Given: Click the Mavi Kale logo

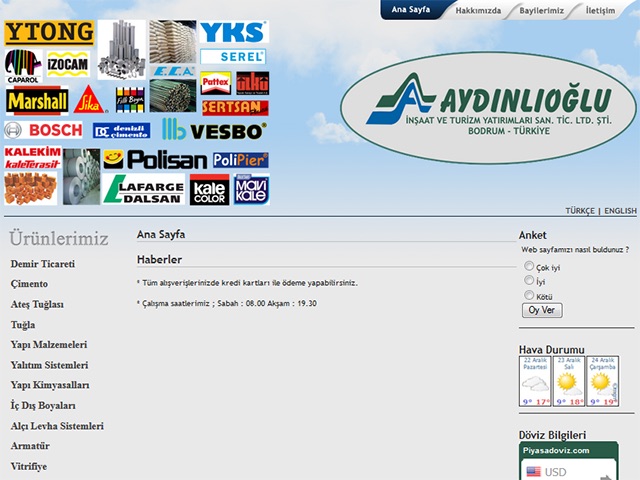Looking at the screenshot, I should 251,189.
